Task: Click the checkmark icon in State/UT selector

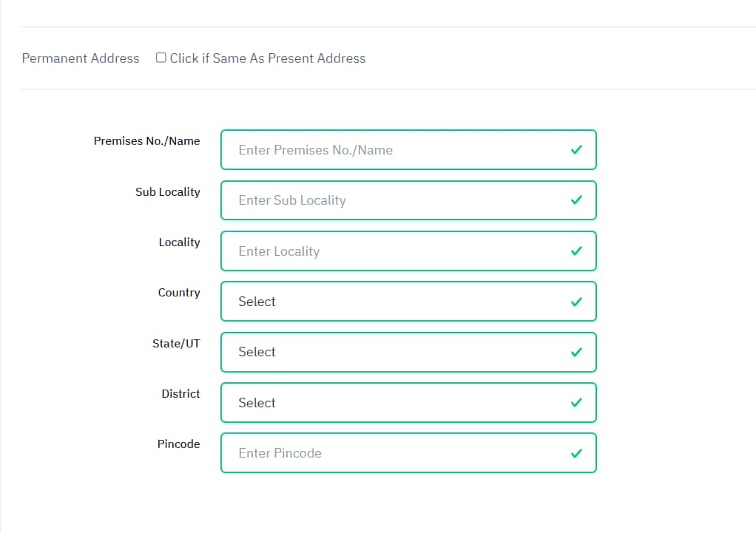Action: [576, 352]
